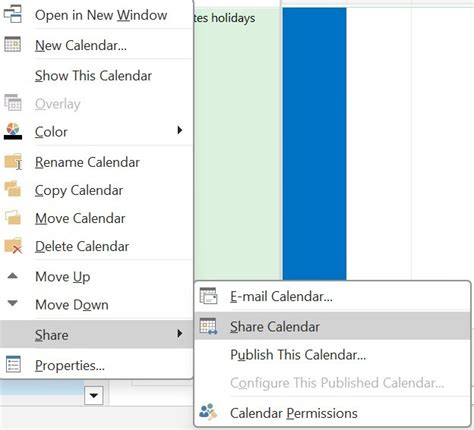Viewport: 474px width, 430px height.
Task: Choose Share Calendar from the submenu
Action: [x=332, y=326]
